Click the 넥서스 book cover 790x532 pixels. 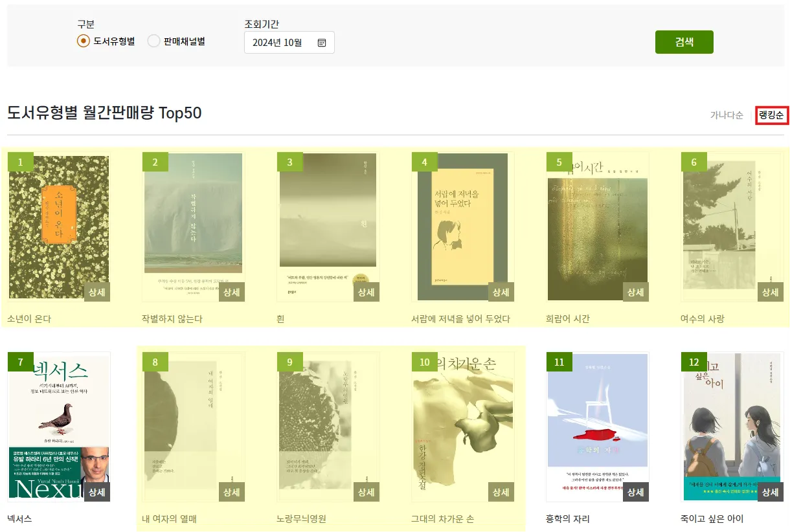tap(59, 427)
